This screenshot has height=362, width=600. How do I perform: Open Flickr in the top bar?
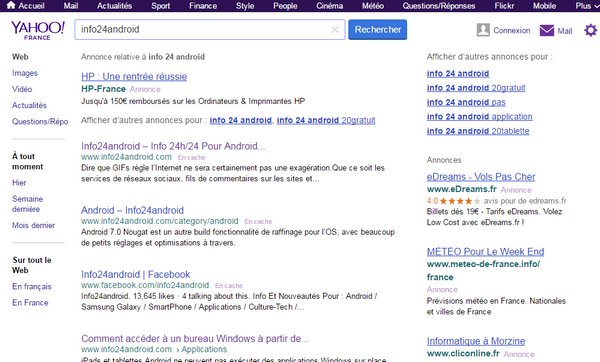coord(504,6)
